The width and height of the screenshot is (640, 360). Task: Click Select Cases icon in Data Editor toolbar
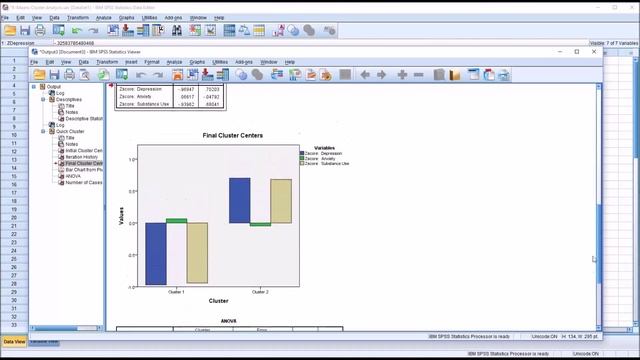click(259, 30)
